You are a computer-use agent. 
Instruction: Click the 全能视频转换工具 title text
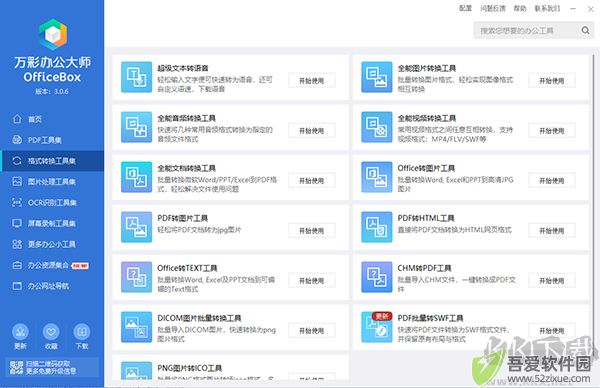point(427,119)
